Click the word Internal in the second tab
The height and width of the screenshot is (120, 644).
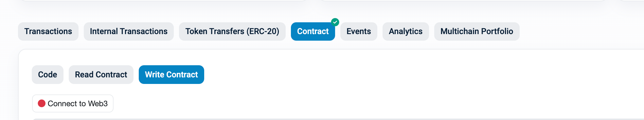(x=104, y=31)
